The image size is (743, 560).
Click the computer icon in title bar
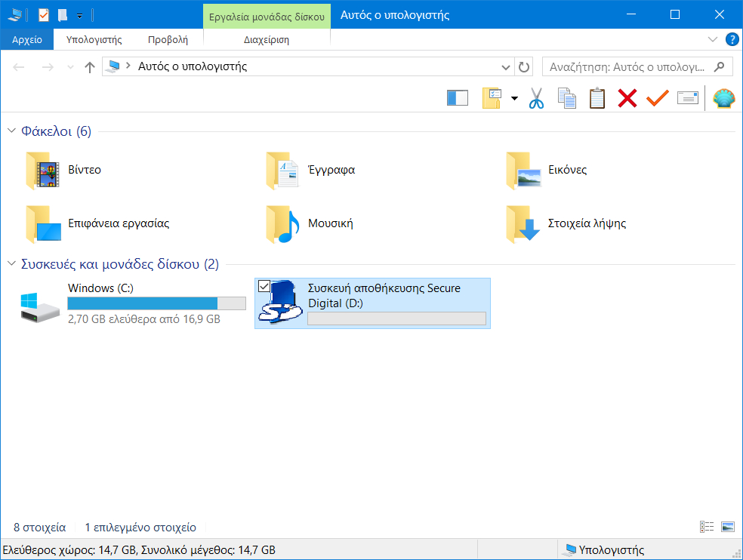(14, 15)
